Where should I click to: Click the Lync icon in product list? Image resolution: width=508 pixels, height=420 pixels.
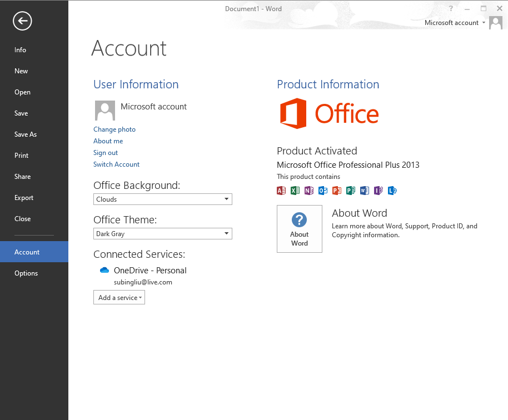(x=392, y=191)
